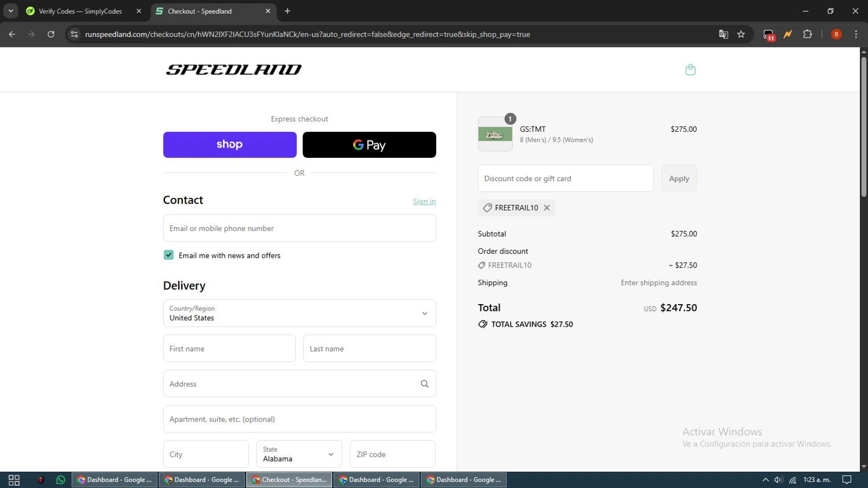The height and width of the screenshot is (488, 868).
Task: Focus the Email or mobile phone field
Action: tap(300, 228)
